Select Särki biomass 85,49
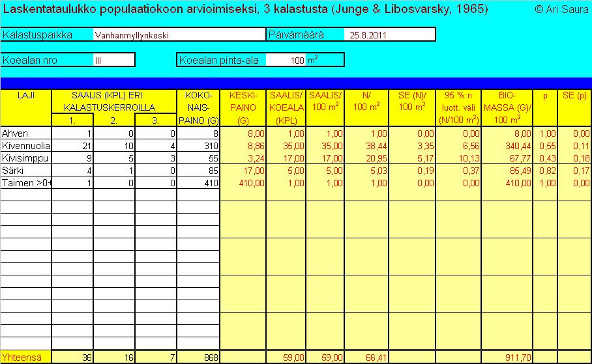 coord(507,171)
